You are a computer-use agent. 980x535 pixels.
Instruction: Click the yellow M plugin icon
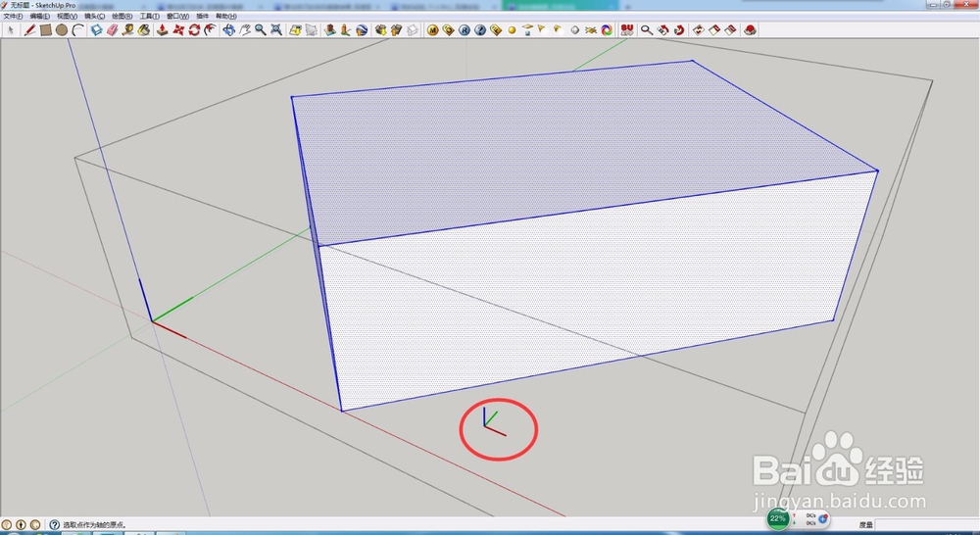(432, 30)
